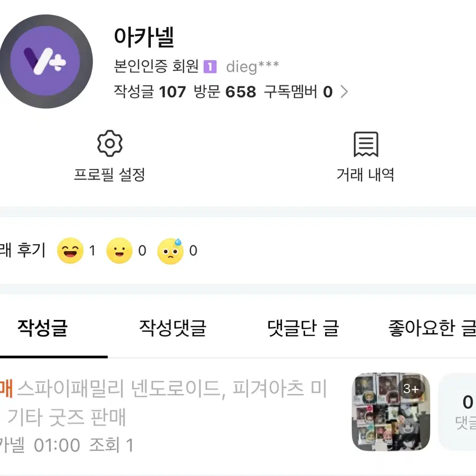Image resolution: width=476 pixels, height=476 pixels.
Task: Open the 스파이패밀리 넨도로이드 post title
Action: click(164, 402)
